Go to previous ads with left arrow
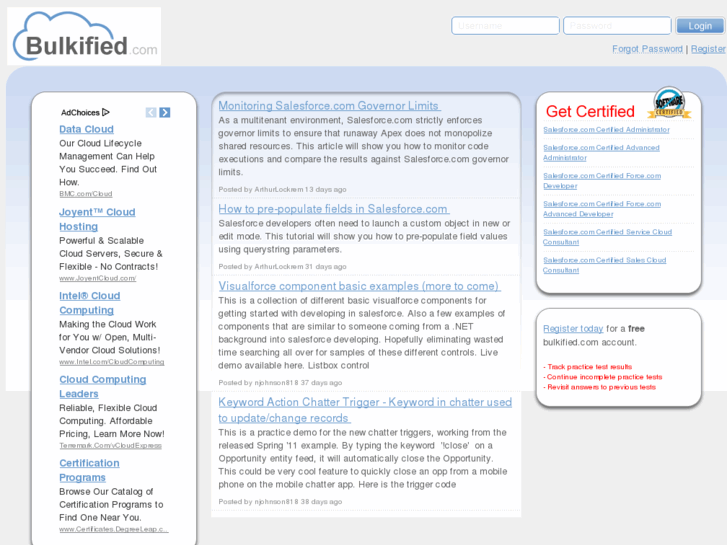 (x=151, y=112)
